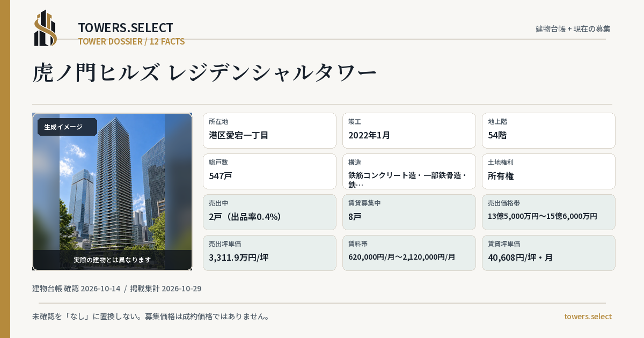Viewport: 644px width, 338px height.
Task: Click the TOWERS.SELECT site title
Action: (x=126, y=28)
